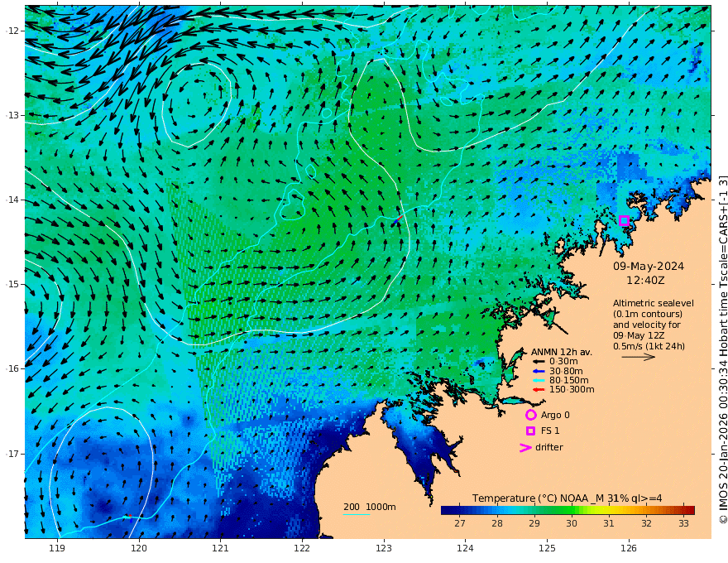This screenshot has height=563, width=728.
Task: Click the '150-300m' depth label
Action: [572, 390]
